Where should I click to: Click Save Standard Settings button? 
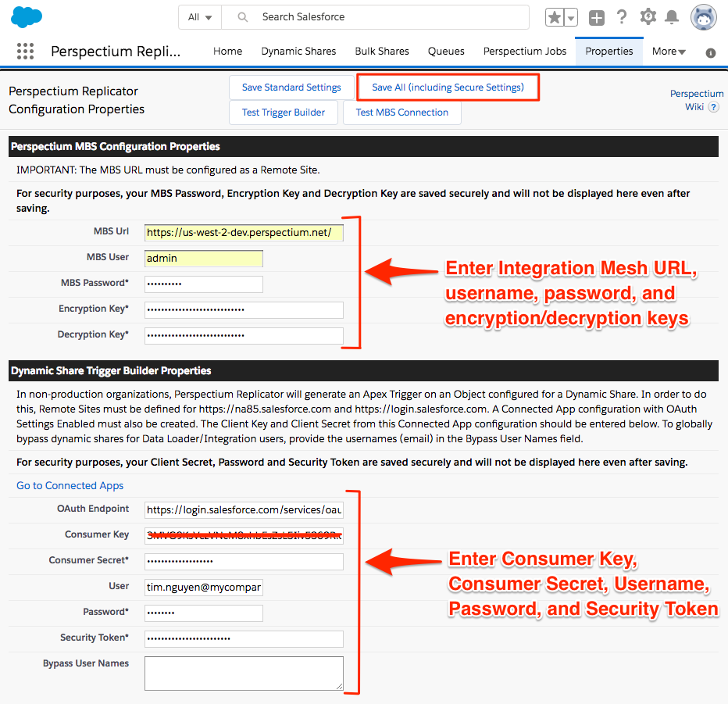tap(291, 88)
